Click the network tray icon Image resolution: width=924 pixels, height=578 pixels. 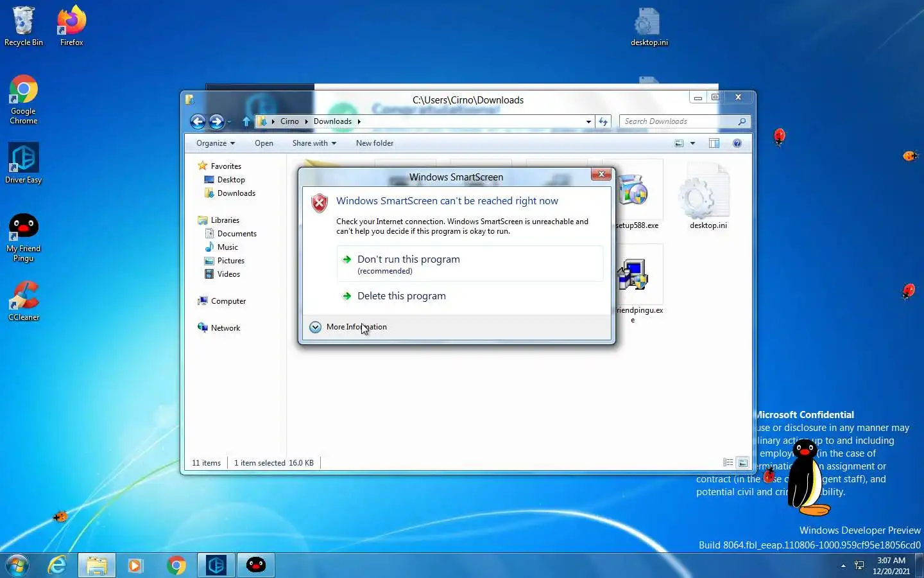(859, 566)
